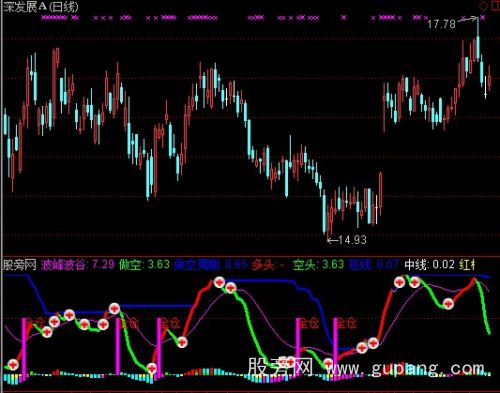Click the white 中线: 0.02 indicator value
The image size is (500, 393).
click(x=429, y=265)
